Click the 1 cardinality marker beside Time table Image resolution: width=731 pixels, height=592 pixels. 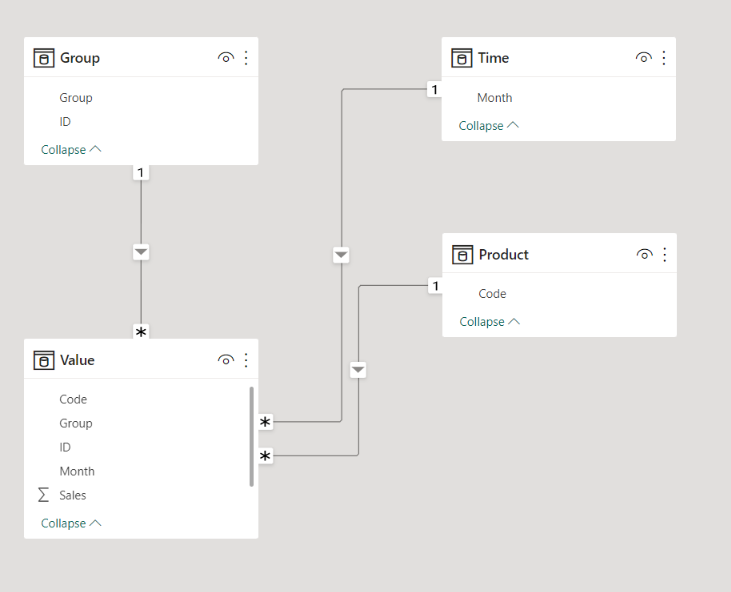(434, 89)
